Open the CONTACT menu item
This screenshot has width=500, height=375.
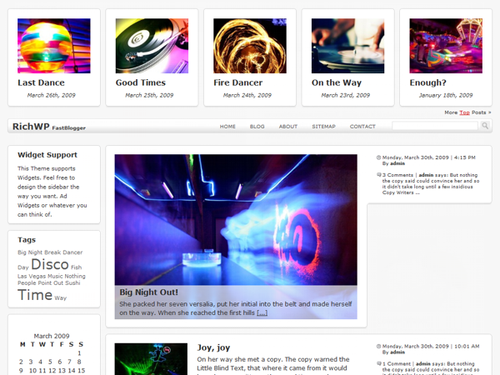(x=362, y=127)
